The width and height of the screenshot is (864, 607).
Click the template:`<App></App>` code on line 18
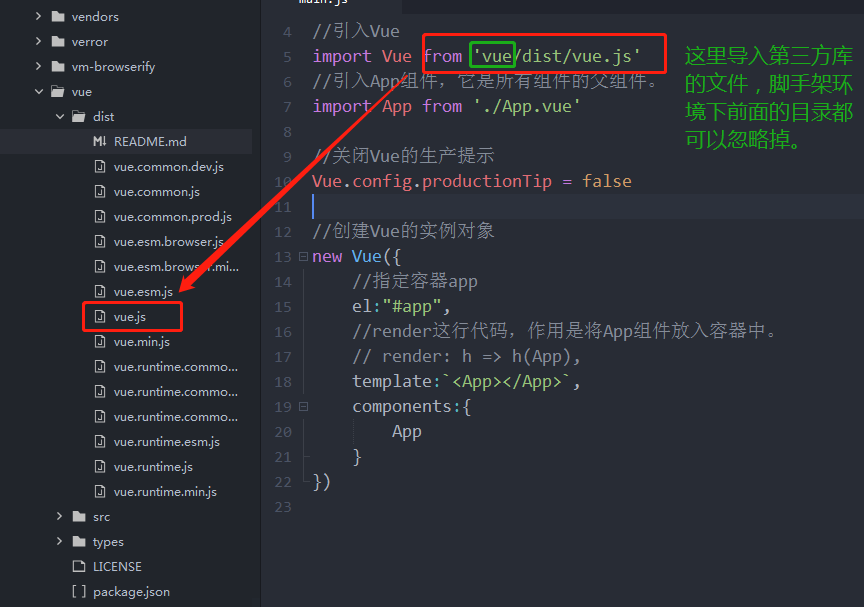(466, 382)
